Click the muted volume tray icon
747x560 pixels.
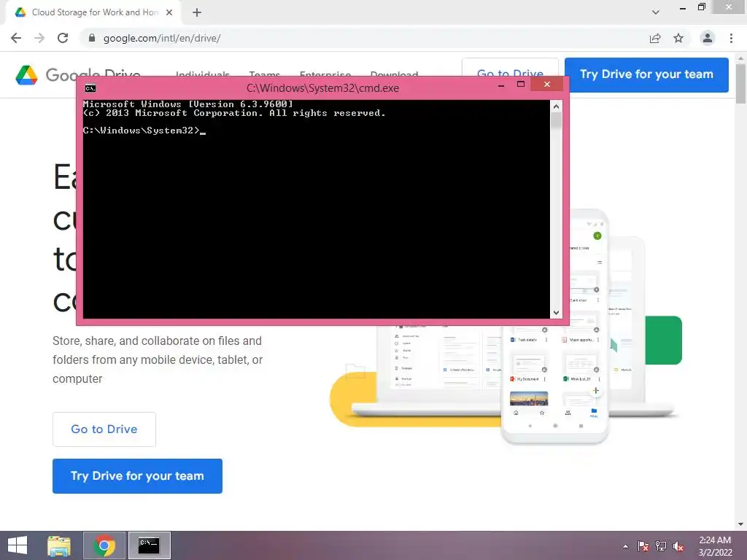pos(678,546)
